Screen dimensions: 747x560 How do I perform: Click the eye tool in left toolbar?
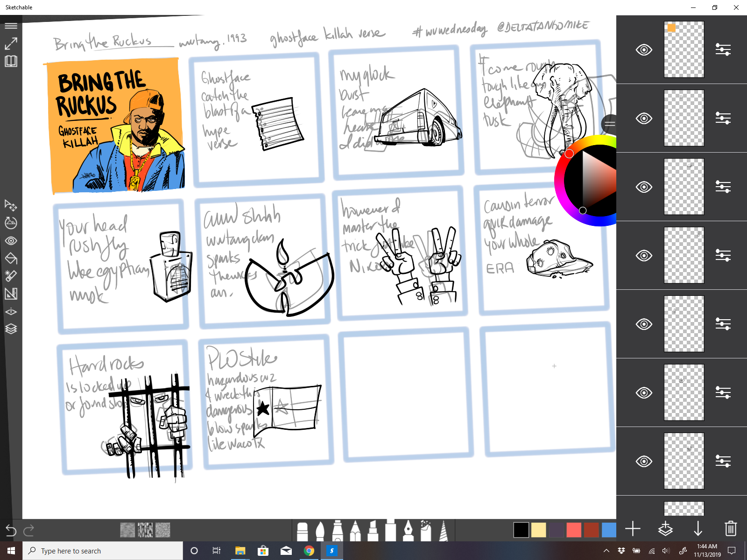pyautogui.click(x=11, y=241)
